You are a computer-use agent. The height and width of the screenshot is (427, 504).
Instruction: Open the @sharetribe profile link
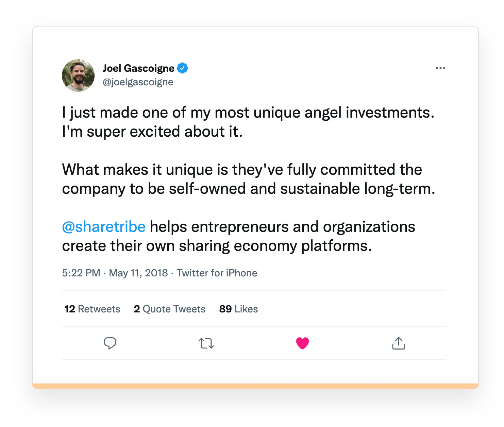pyautogui.click(x=104, y=226)
